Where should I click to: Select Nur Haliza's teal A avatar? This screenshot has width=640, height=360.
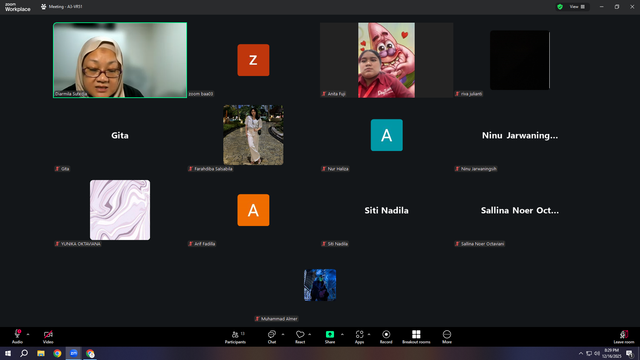(x=387, y=135)
